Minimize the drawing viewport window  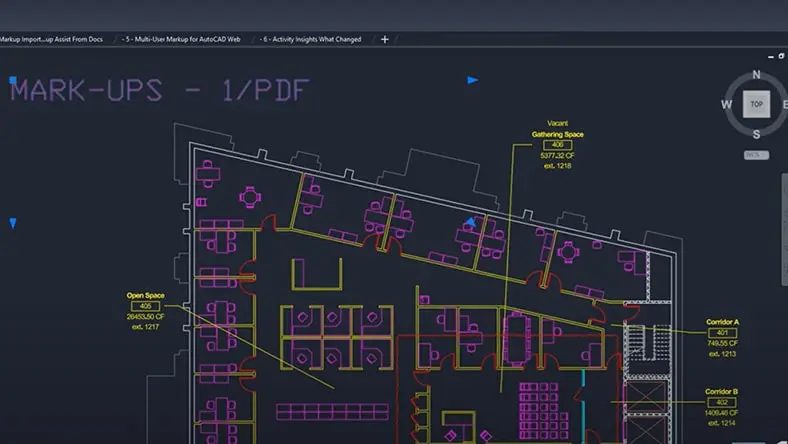point(771,57)
